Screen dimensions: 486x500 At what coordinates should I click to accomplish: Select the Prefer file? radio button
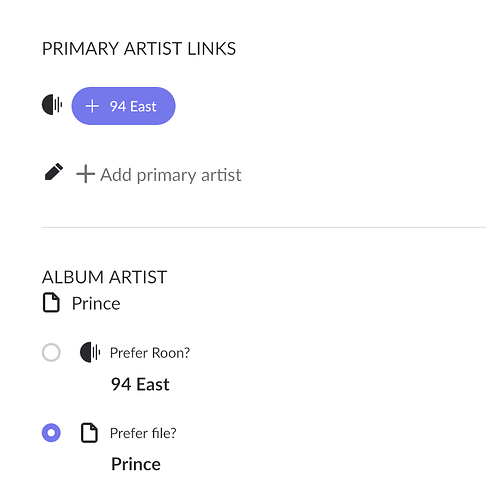[x=51, y=433]
